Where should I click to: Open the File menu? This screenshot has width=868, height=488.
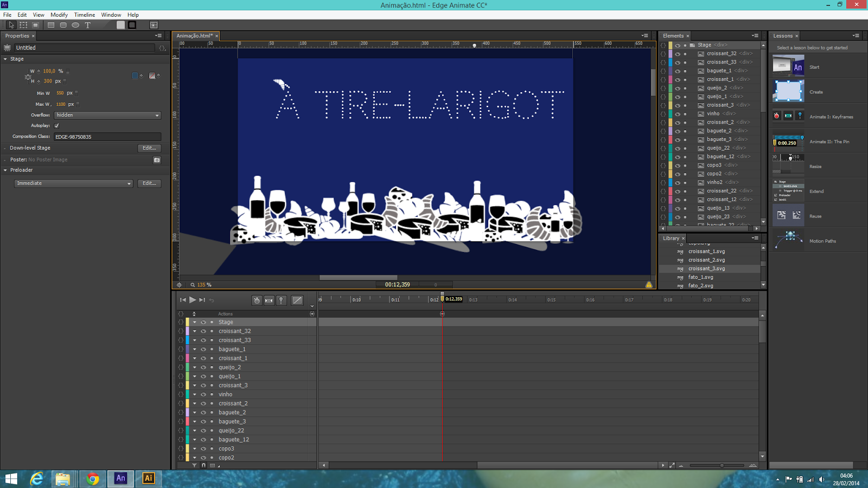[7, 15]
